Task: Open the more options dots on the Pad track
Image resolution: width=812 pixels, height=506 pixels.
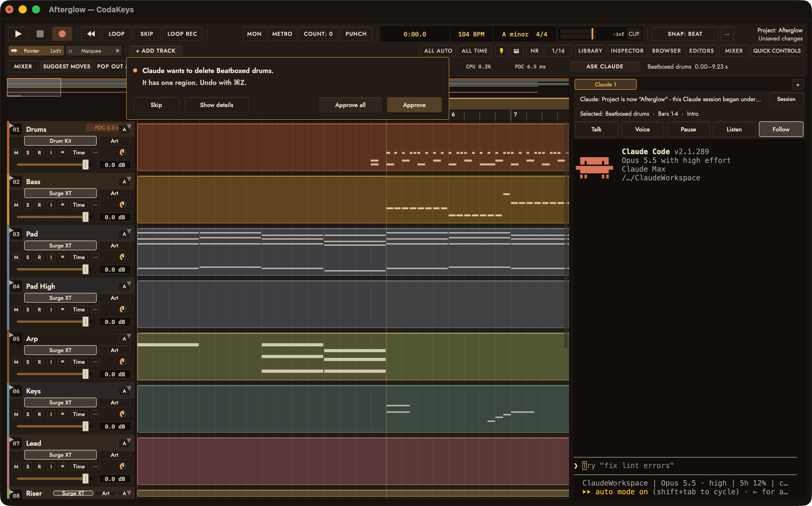Action: tap(95, 257)
